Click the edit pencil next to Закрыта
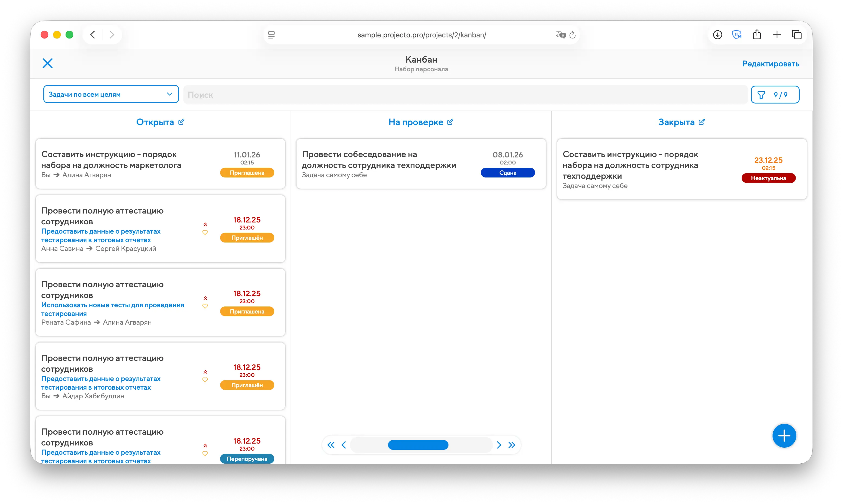The image size is (843, 504). pyautogui.click(x=702, y=122)
